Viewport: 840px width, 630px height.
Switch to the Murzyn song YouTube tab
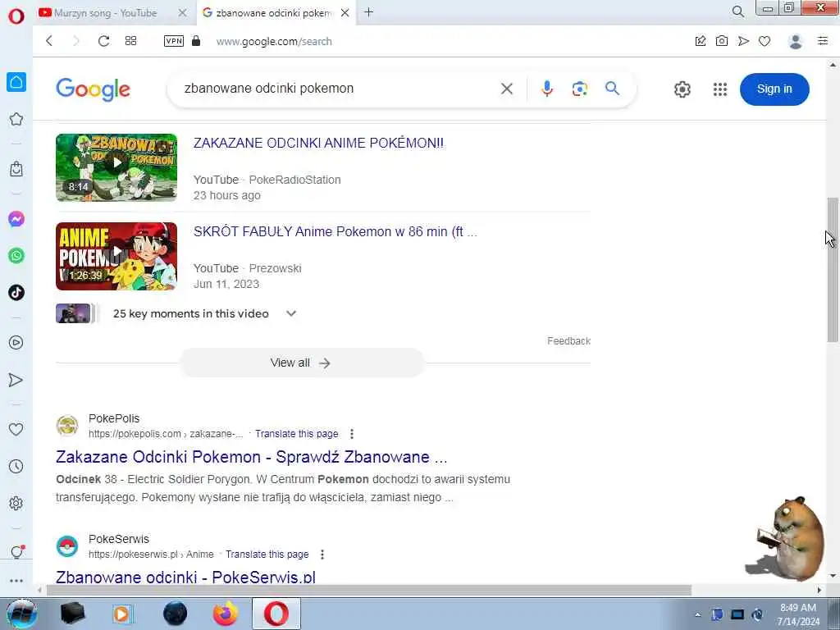(x=105, y=13)
